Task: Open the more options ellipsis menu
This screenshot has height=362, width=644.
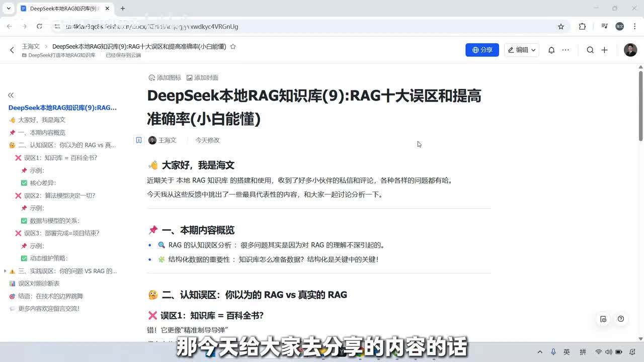Action: [x=566, y=50]
